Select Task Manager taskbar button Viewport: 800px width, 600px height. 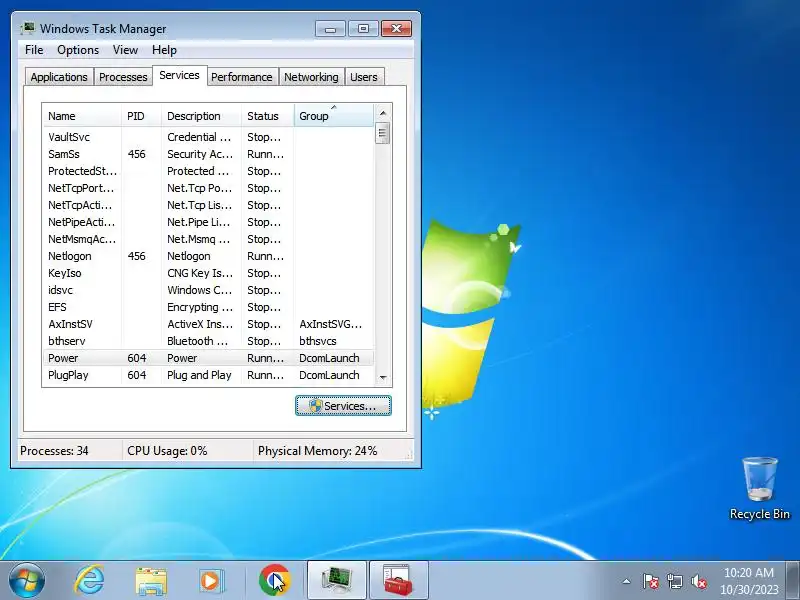pos(337,580)
